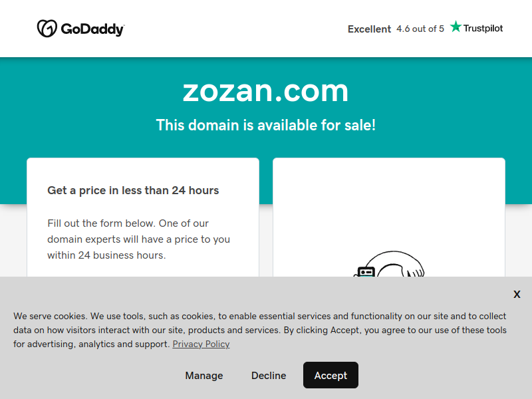
Task: Click the Excellent rating label
Action: (x=369, y=29)
